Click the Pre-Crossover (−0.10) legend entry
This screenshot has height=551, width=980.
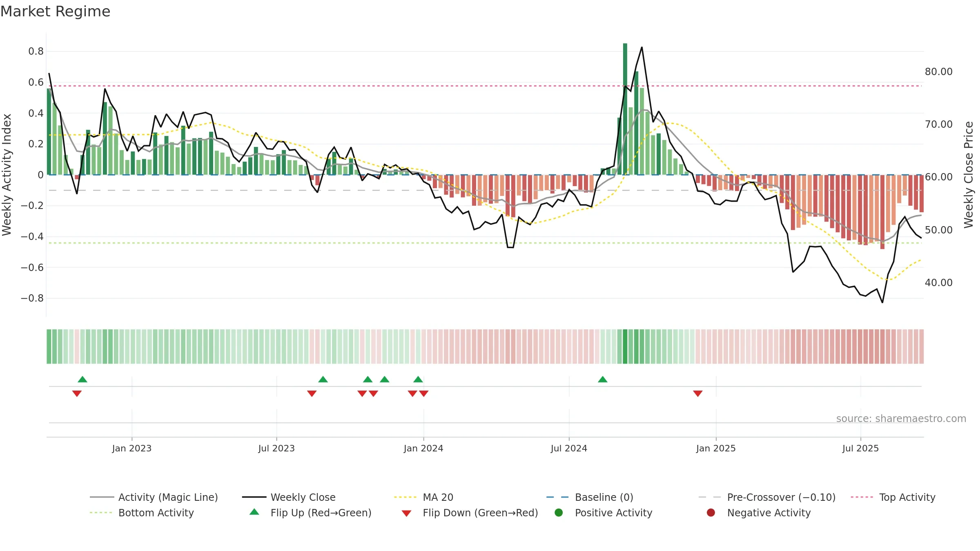coord(767,497)
